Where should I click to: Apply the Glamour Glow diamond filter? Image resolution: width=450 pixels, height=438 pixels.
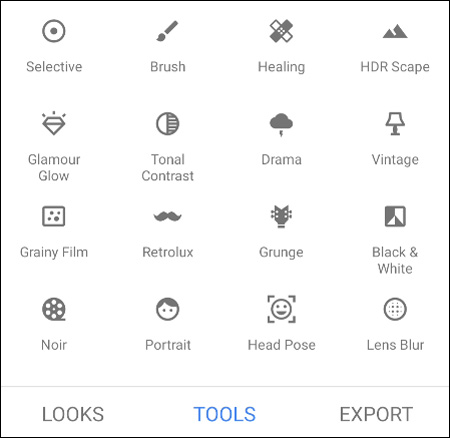pos(54,123)
